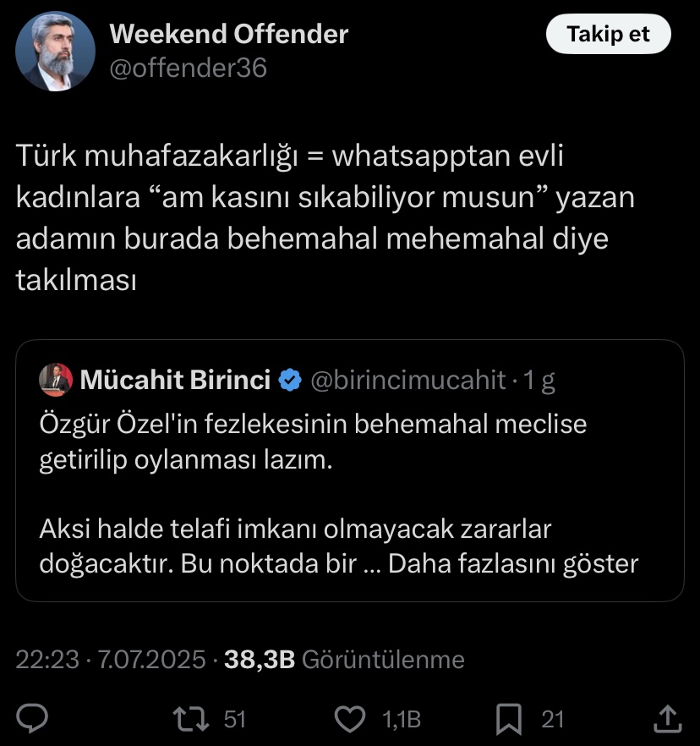Open the retweet count 51
The height and width of the screenshot is (746, 700).
(234, 719)
